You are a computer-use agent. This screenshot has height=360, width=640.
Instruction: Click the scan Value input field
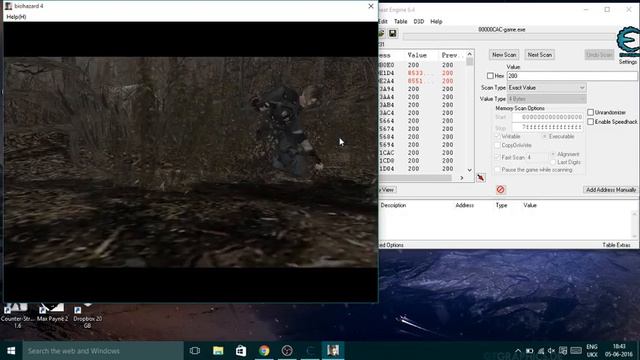point(572,76)
